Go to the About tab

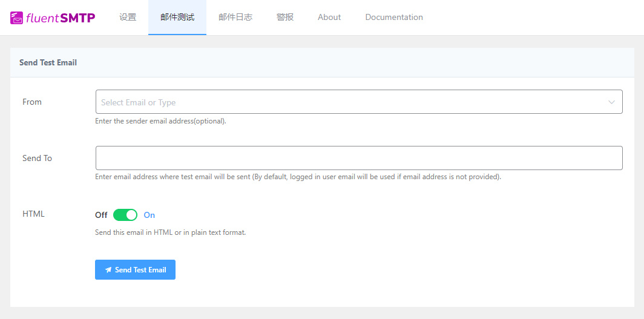click(329, 17)
